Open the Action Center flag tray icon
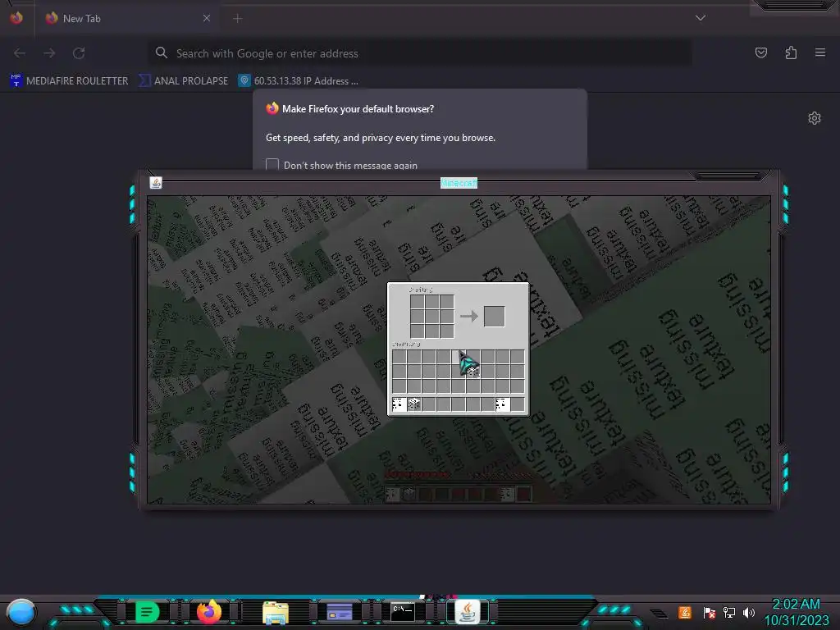Image resolution: width=840 pixels, height=630 pixels. (x=709, y=612)
